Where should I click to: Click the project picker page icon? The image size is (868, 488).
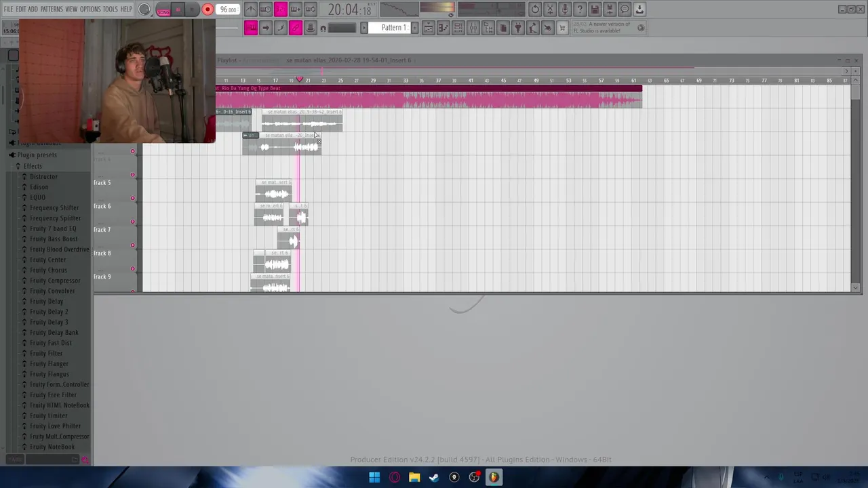pos(503,28)
